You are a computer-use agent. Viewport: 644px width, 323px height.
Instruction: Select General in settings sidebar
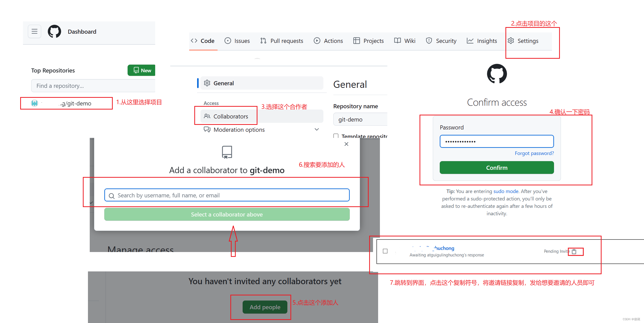click(x=262, y=83)
